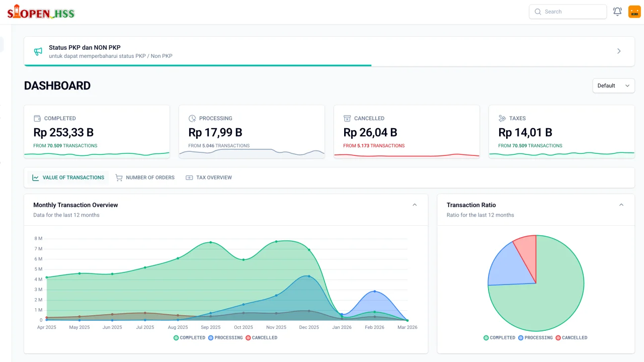Switch to the TAX OVERVIEW tab
The width and height of the screenshot is (644, 362).
pos(209,177)
